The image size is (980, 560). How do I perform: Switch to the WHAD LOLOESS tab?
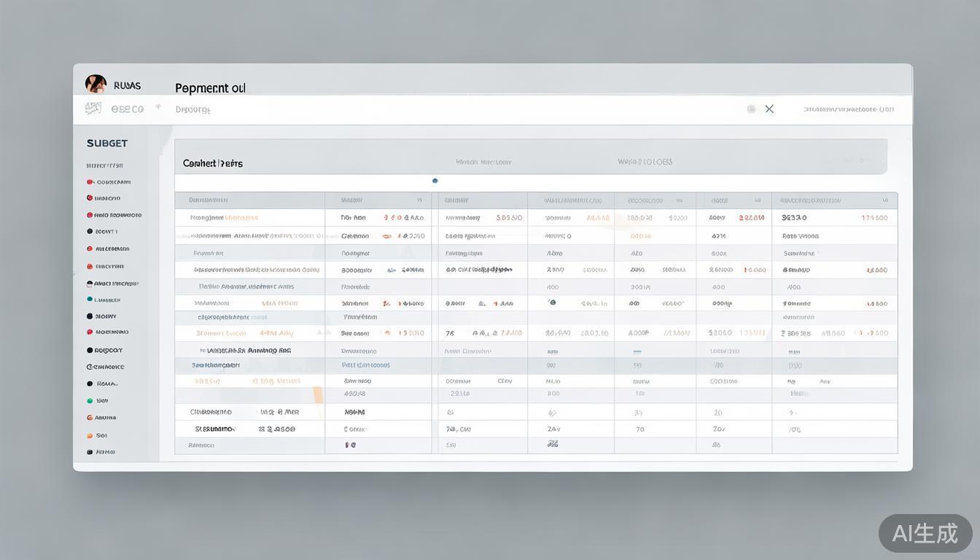point(645,162)
